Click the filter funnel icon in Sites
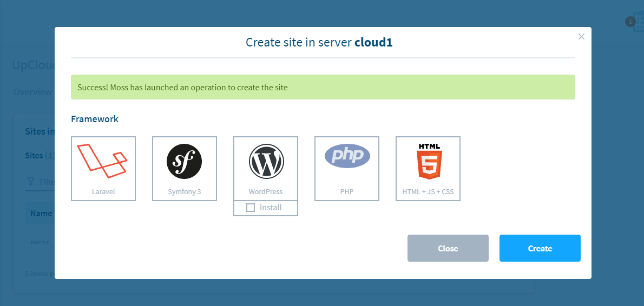Image resolution: width=644 pixels, height=306 pixels. [30, 182]
